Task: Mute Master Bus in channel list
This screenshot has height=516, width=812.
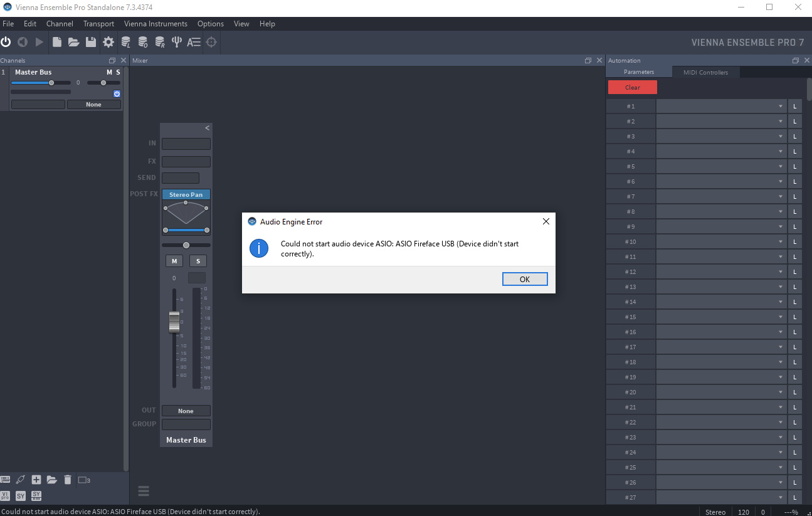Action: pos(109,72)
